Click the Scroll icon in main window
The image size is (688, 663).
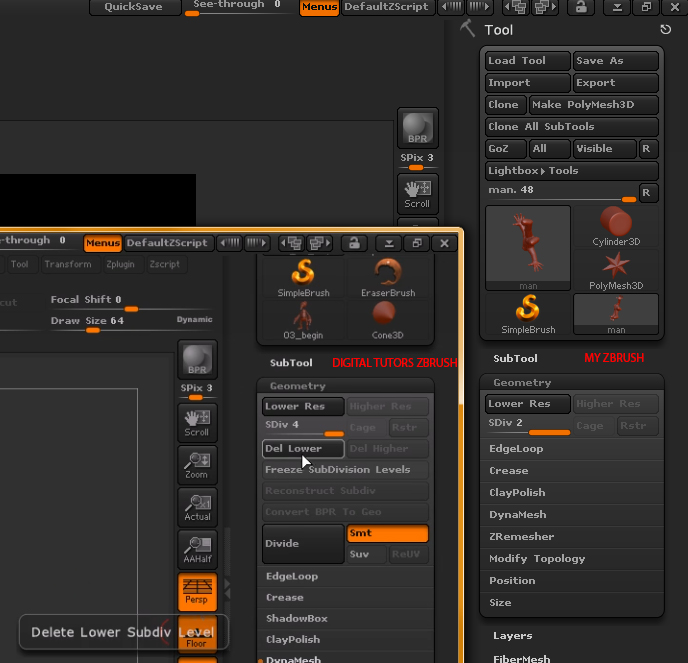417,194
